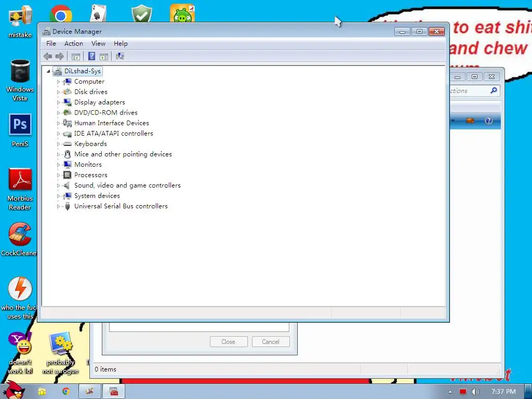Expand the Disk drives node arrow

58,92
